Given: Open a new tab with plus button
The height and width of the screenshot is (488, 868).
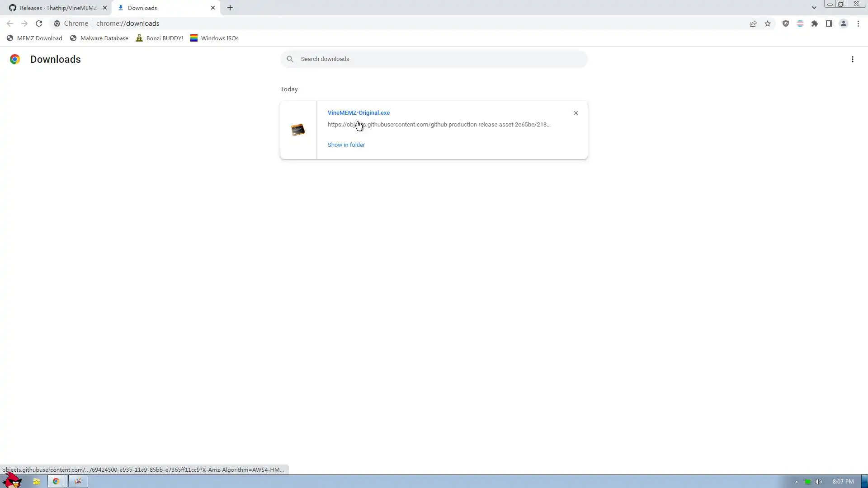Looking at the screenshot, I should coord(230,8).
